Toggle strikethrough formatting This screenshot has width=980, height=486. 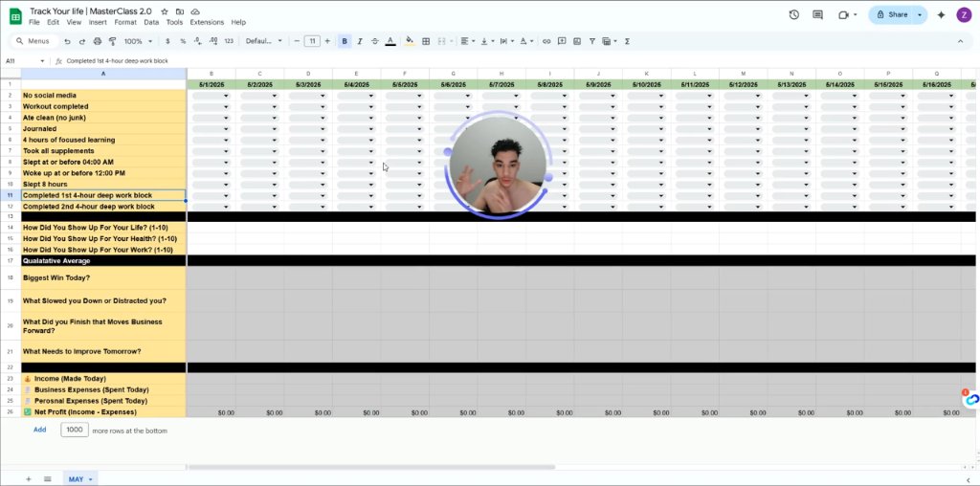375,41
